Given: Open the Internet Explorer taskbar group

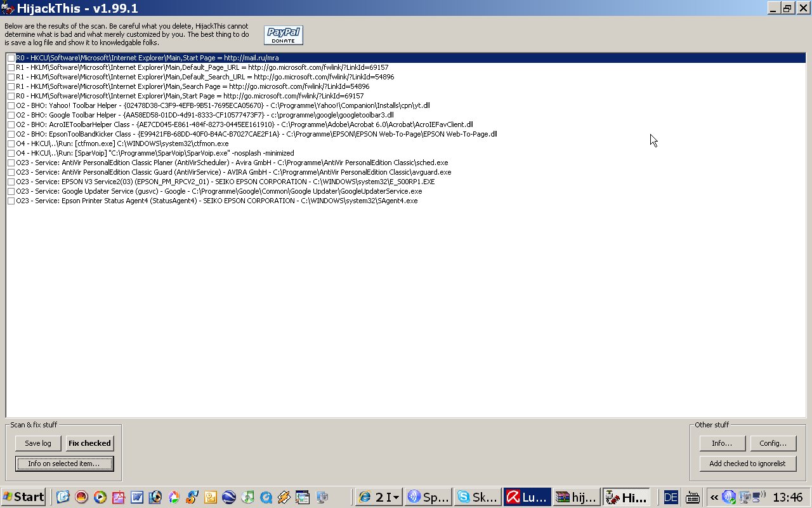Looking at the screenshot, I should 379,497.
